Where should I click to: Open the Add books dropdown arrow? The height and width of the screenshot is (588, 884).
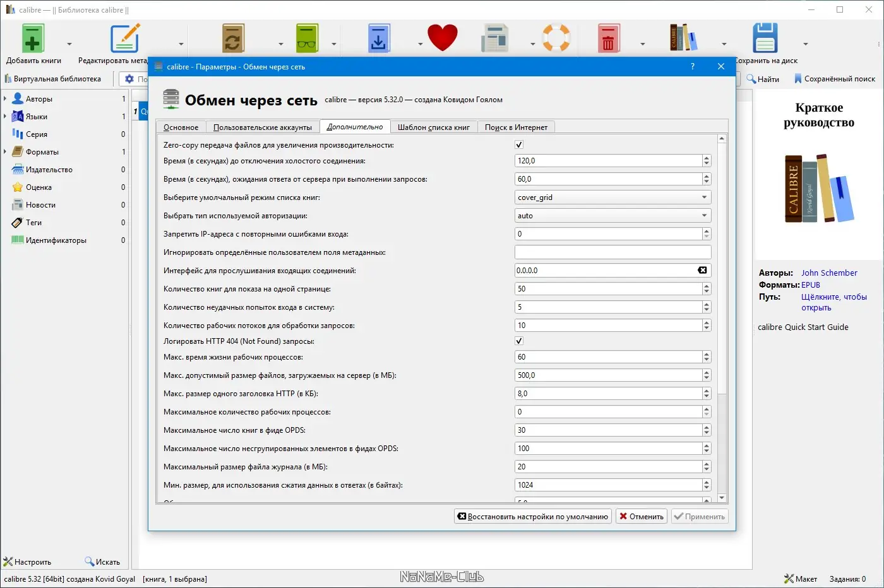click(69, 44)
